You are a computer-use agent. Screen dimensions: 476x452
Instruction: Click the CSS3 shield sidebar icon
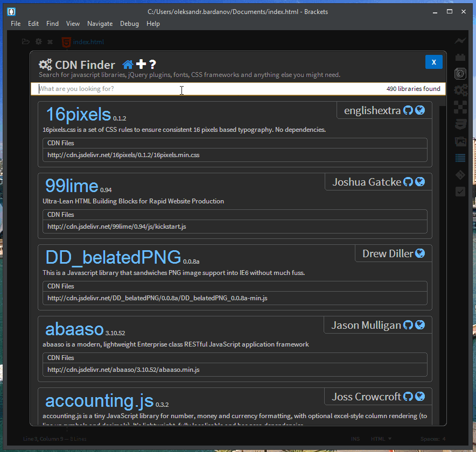460,124
